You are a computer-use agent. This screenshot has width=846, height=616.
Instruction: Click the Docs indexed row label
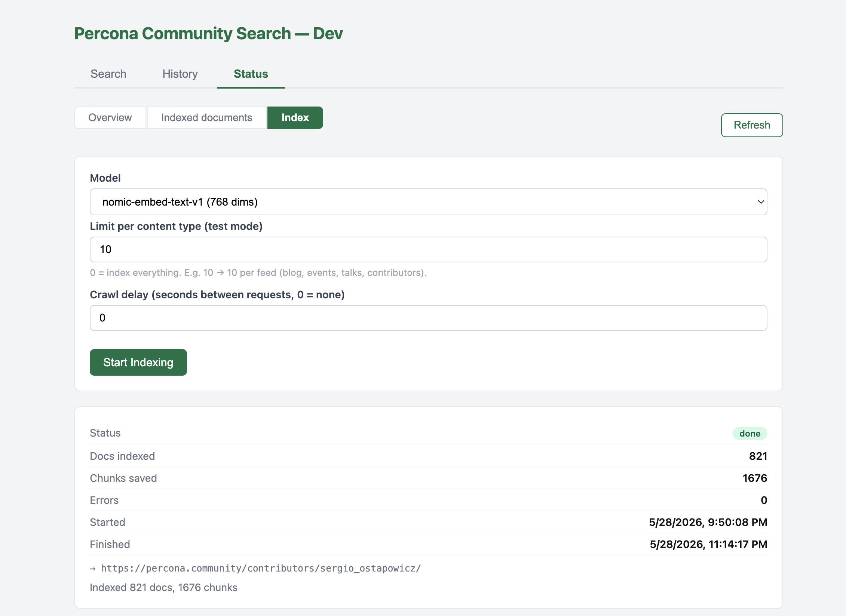(122, 456)
